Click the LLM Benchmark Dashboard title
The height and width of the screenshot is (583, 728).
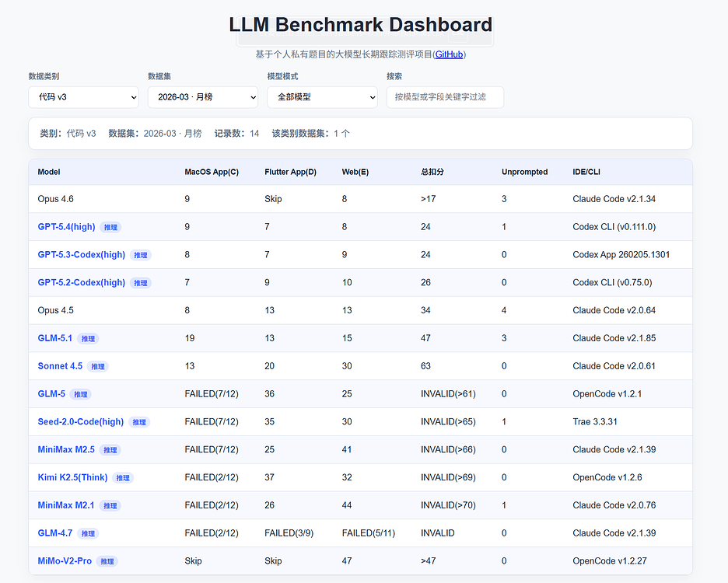click(x=361, y=25)
